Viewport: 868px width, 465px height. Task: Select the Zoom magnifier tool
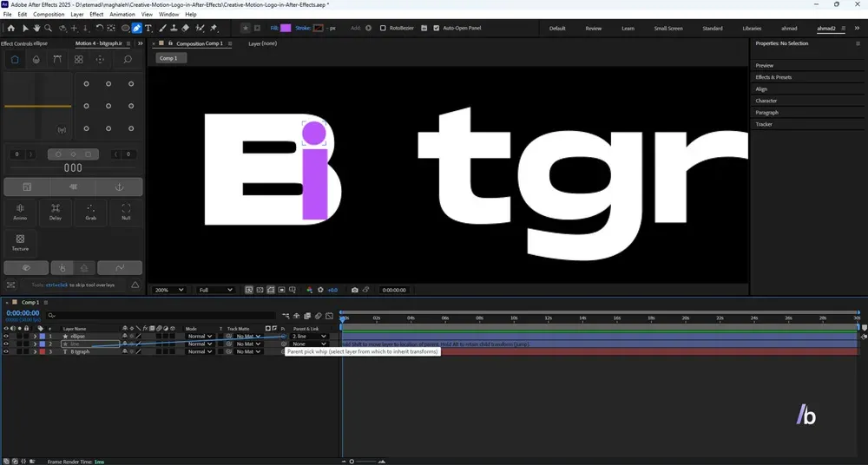tap(48, 29)
